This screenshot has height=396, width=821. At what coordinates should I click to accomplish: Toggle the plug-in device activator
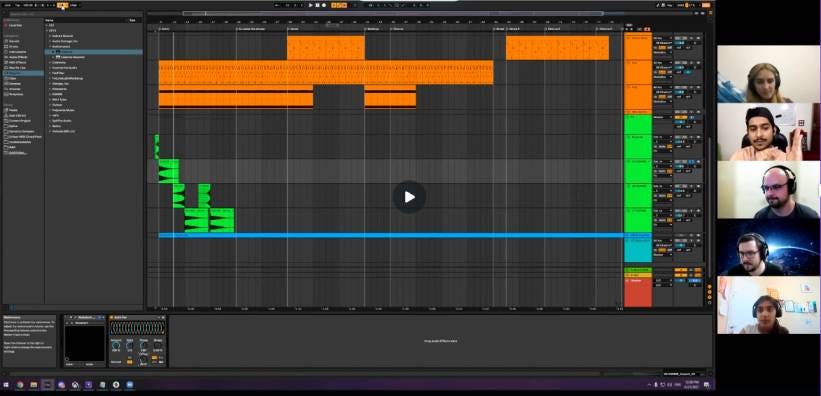pos(67,317)
